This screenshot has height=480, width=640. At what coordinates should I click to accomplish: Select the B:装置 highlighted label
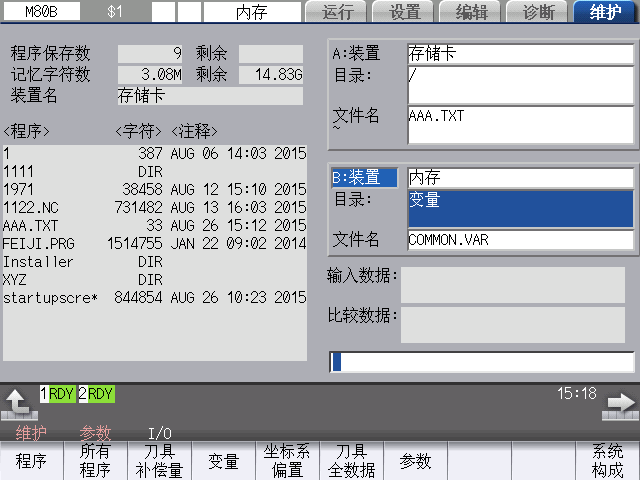click(365, 177)
